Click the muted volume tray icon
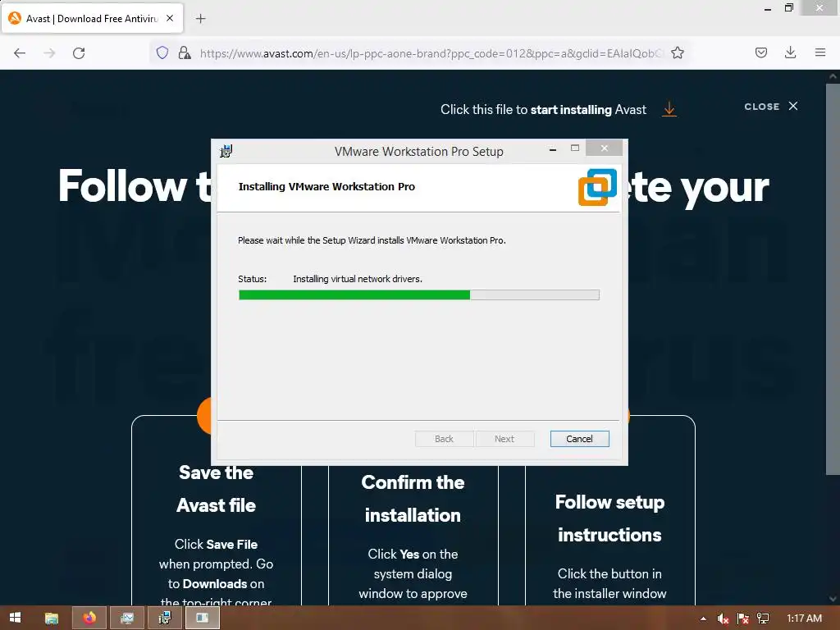This screenshot has width=840, height=630. click(x=723, y=619)
